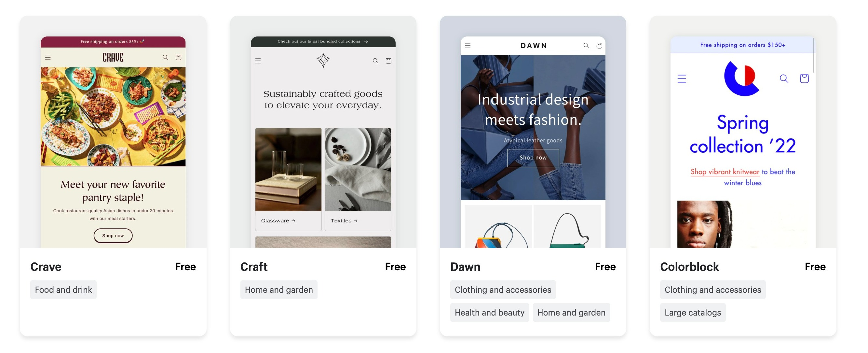The height and width of the screenshot is (353, 868).
Task: Select Health and beauty tag under Dawn
Action: point(489,313)
